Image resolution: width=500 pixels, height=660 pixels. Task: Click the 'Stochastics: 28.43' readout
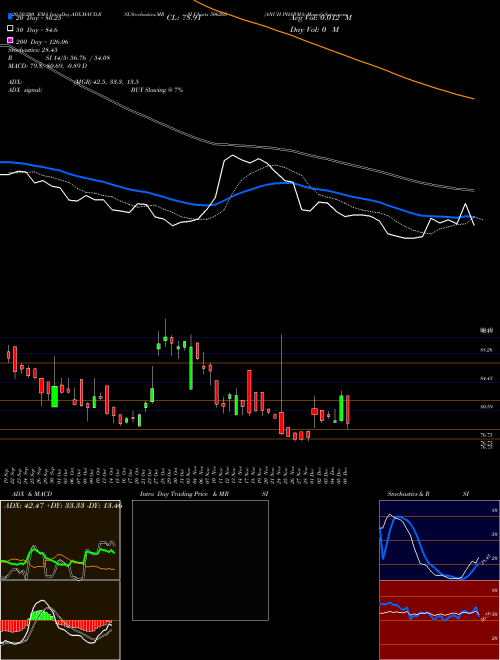33,50
